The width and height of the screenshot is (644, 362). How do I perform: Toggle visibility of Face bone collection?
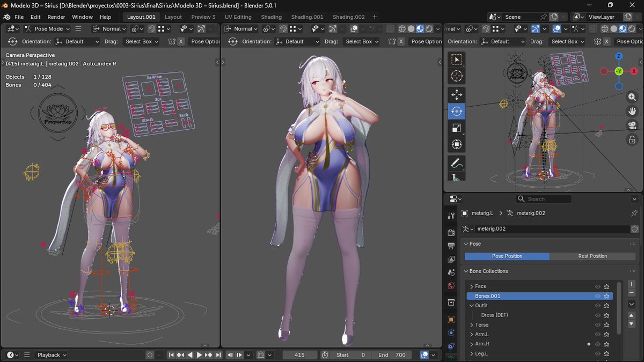(x=597, y=286)
